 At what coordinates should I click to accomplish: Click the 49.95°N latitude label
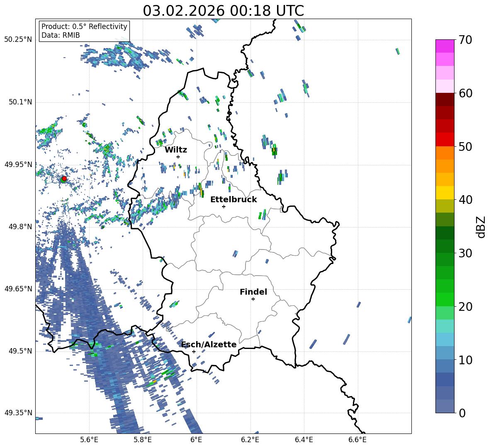click(x=18, y=165)
